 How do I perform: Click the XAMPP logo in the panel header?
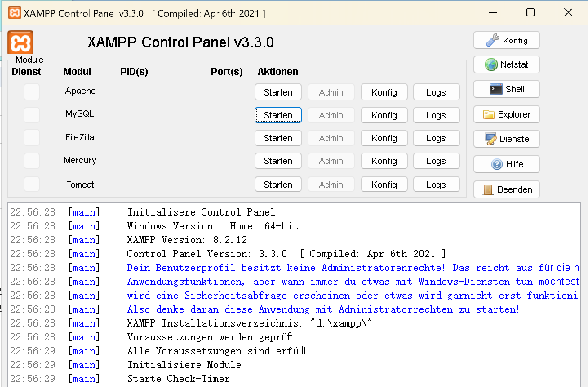[x=20, y=42]
